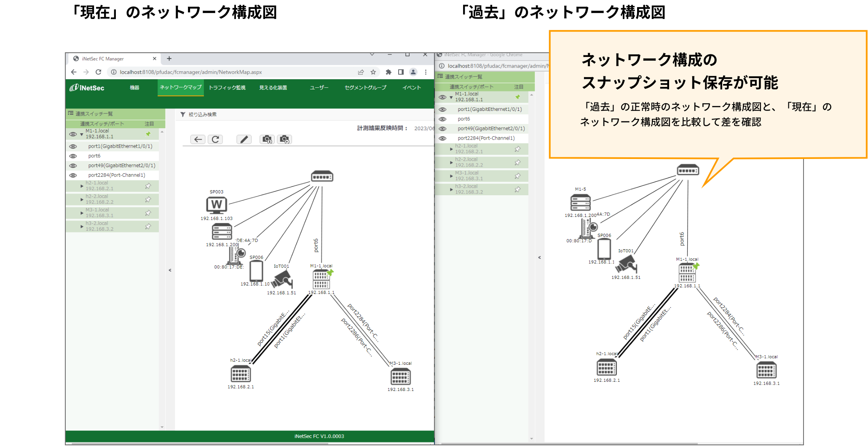Toggle eye for port6 in right window

tap(442, 119)
